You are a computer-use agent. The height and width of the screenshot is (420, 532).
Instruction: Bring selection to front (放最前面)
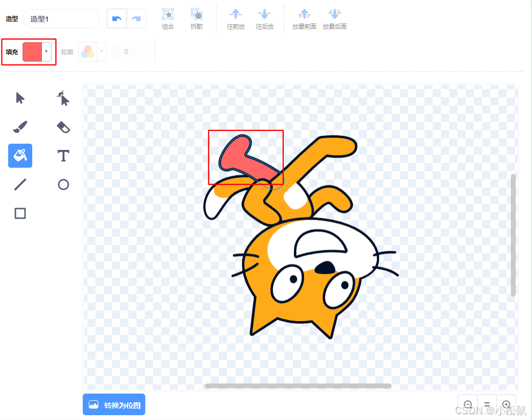[x=304, y=19]
